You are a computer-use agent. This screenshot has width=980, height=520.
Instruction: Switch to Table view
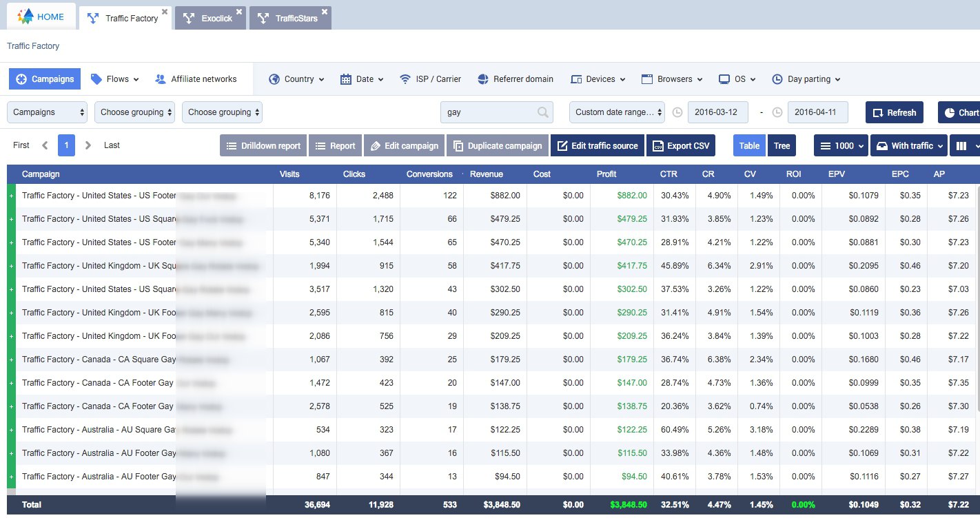749,145
